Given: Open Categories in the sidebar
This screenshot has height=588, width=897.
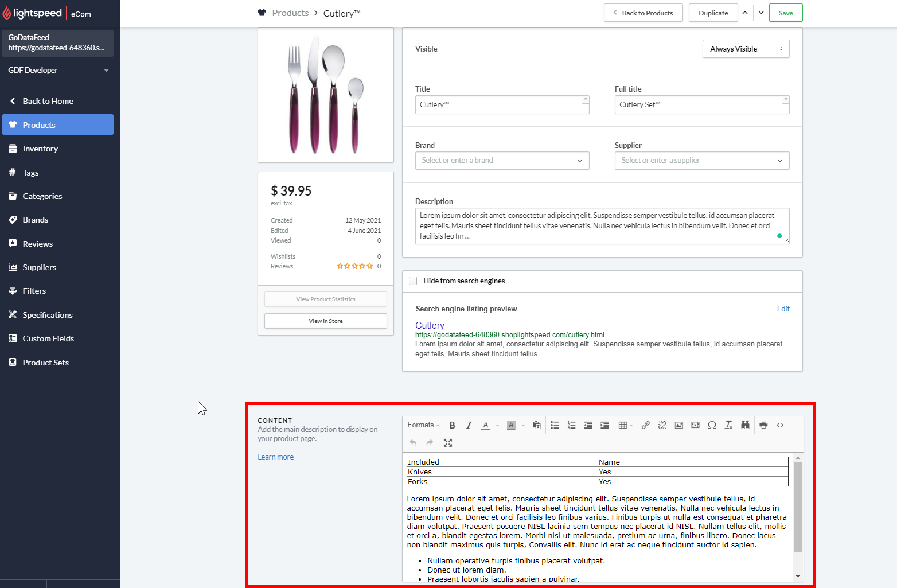Looking at the screenshot, I should click(57, 196).
